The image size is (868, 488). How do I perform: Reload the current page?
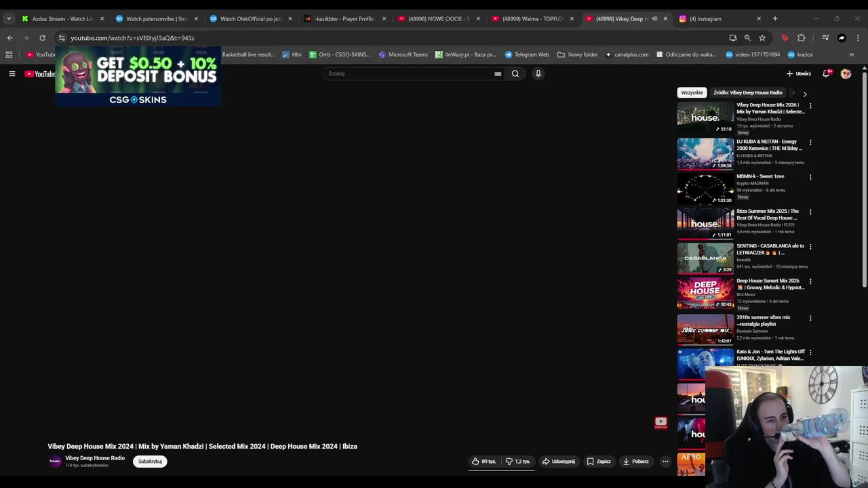tap(42, 38)
